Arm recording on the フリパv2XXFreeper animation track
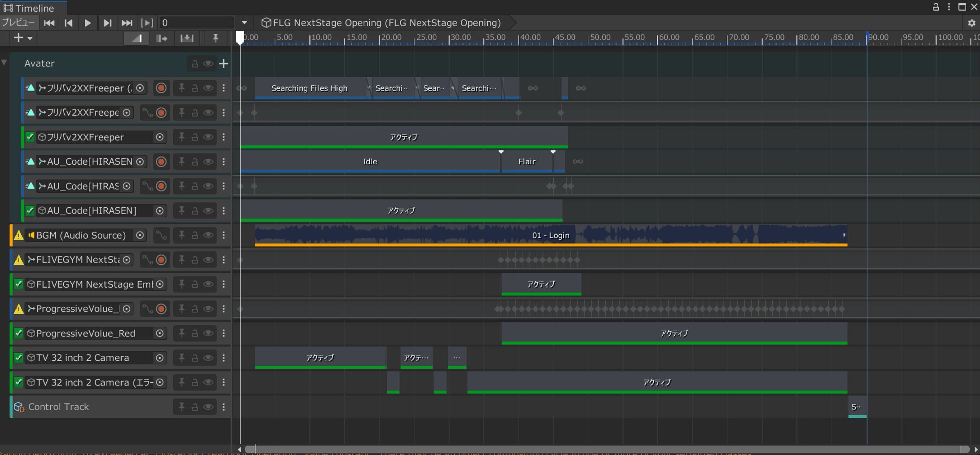980x455 pixels. (x=161, y=88)
